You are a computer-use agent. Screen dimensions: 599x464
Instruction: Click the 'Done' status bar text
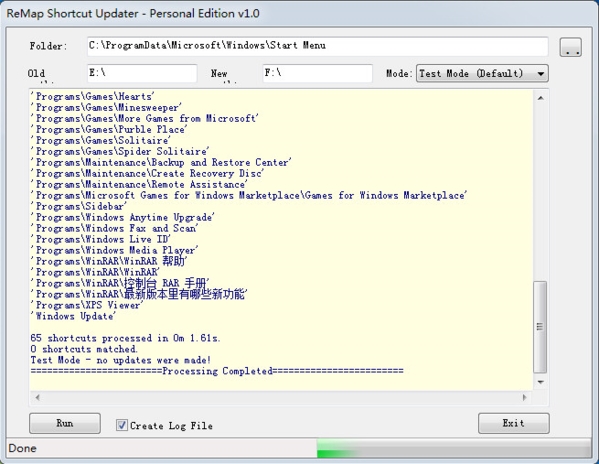(22, 448)
